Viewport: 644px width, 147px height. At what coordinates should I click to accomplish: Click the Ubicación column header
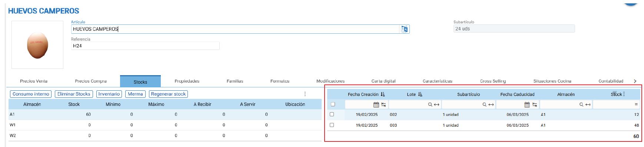(295, 104)
